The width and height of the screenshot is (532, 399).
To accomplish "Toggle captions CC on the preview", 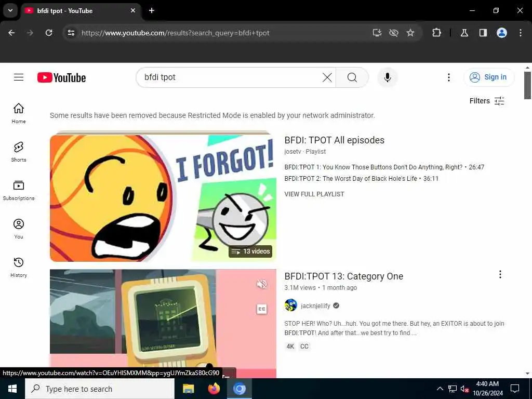I will pos(262,309).
